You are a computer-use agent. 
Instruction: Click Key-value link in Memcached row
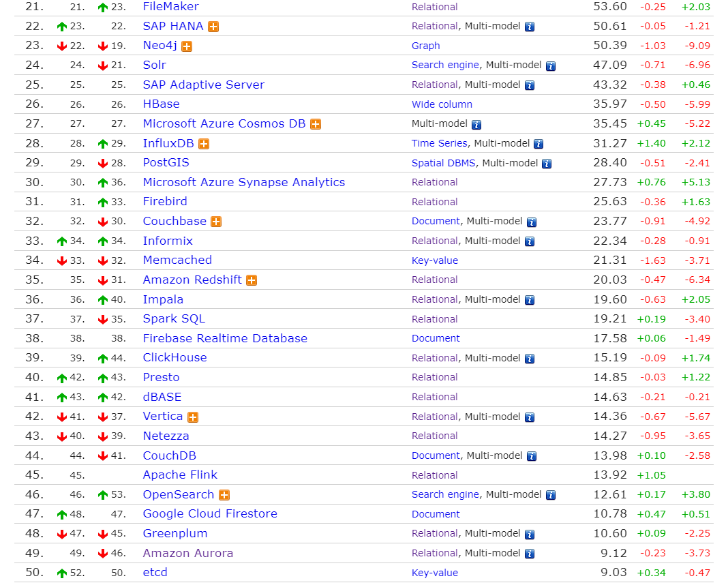[435, 260]
